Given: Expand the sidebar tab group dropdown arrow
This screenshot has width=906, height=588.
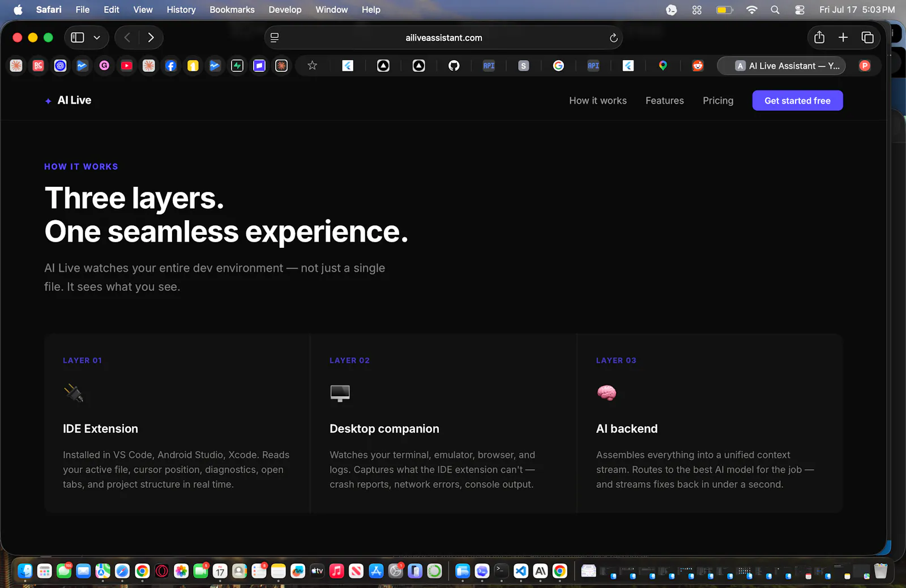Looking at the screenshot, I should (97, 37).
